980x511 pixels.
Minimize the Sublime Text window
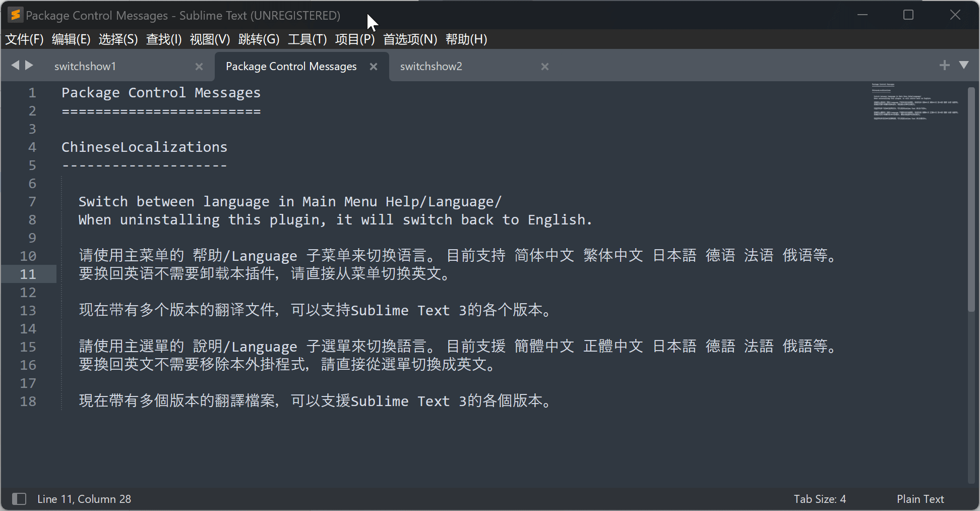click(863, 15)
